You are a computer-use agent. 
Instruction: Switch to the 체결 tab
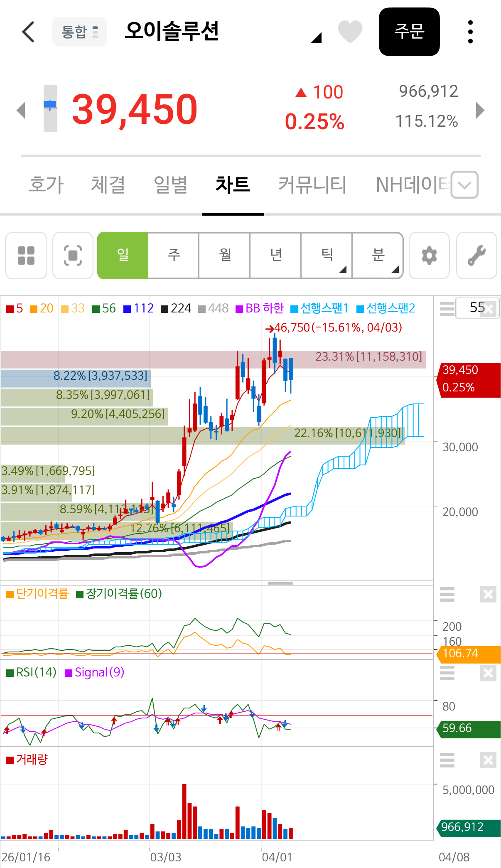[108, 184]
